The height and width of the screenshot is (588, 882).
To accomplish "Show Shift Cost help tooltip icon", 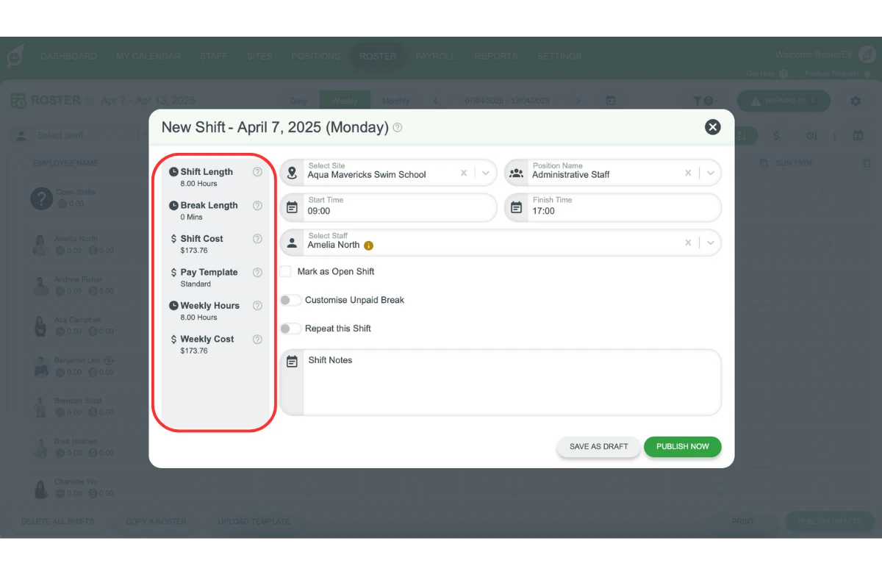I will click(257, 239).
